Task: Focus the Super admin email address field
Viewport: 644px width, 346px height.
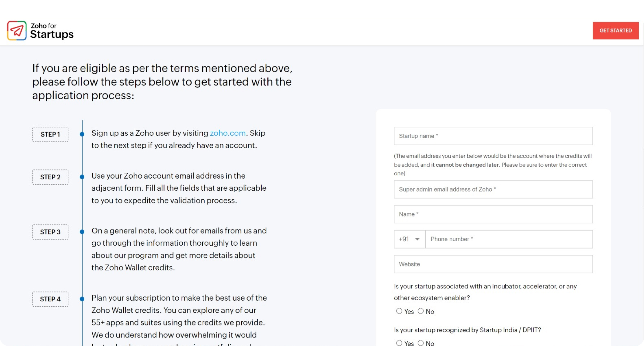Action: pyautogui.click(x=493, y=189)
